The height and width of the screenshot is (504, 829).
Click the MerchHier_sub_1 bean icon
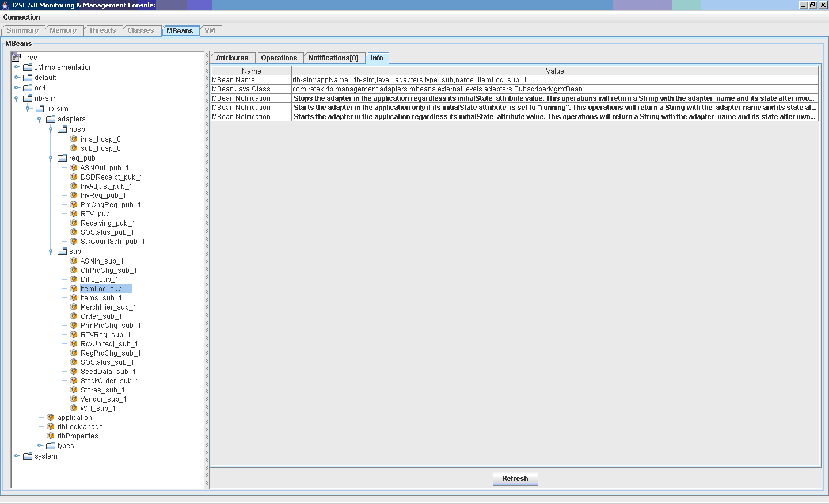click(x=74, y=307)
